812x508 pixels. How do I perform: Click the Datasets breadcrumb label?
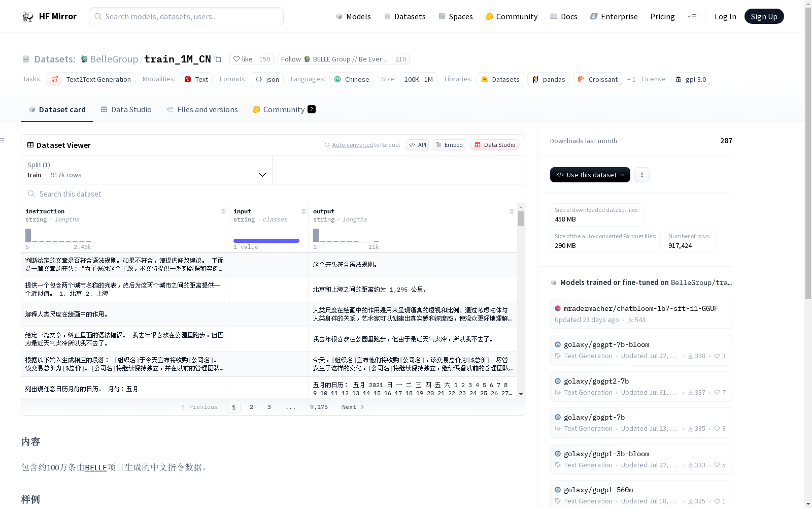pyautogui.click(x=54, y=59)
